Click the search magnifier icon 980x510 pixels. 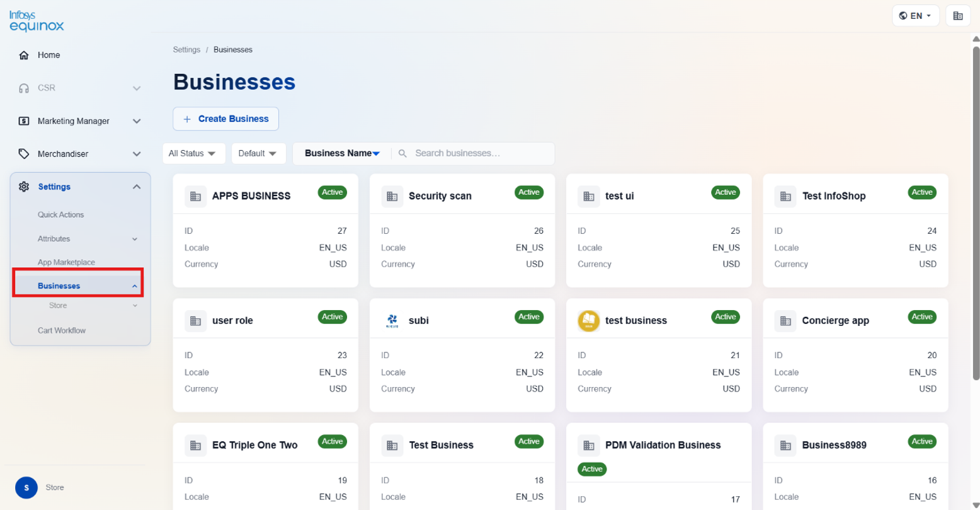403,153
